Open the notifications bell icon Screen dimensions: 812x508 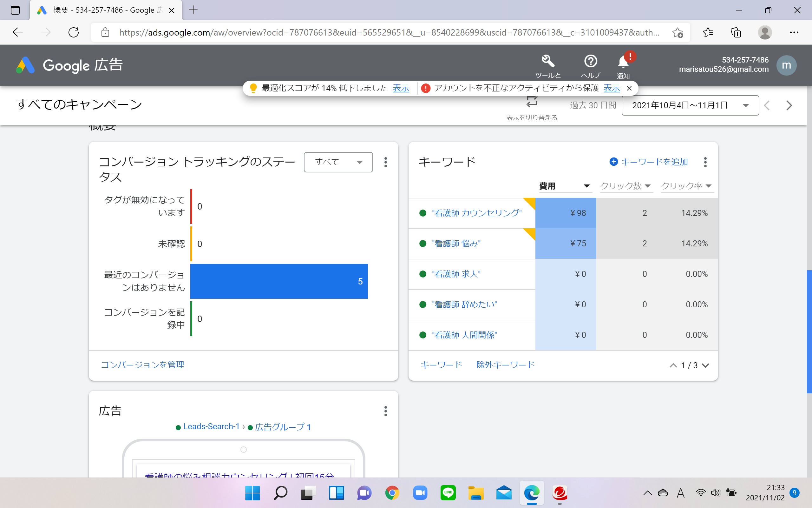pos(623,62)
